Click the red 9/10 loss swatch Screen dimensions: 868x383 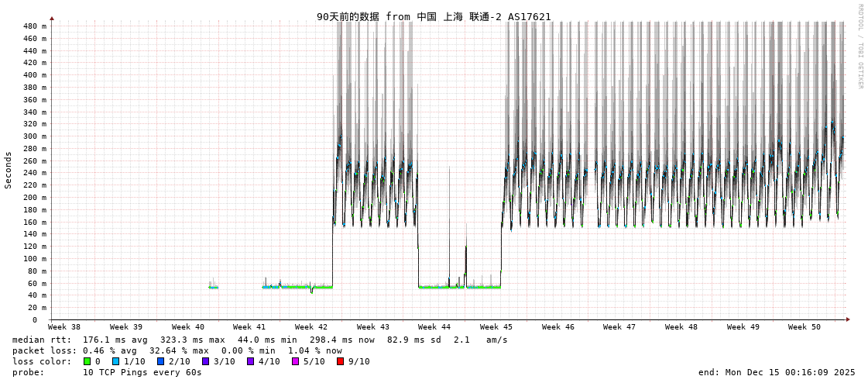(340, 361)
